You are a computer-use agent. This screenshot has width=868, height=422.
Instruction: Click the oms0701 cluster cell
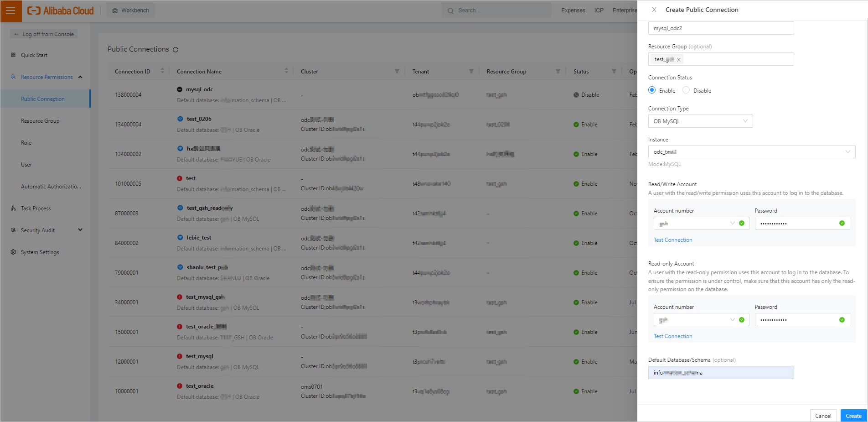pos(312,387)
